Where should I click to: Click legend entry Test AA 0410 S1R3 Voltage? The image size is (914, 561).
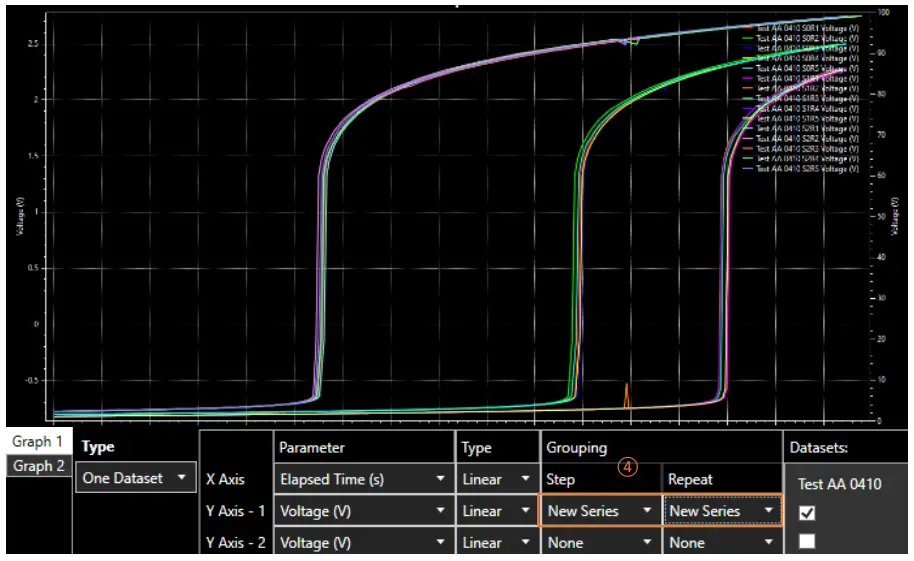[x=807, y=99]
